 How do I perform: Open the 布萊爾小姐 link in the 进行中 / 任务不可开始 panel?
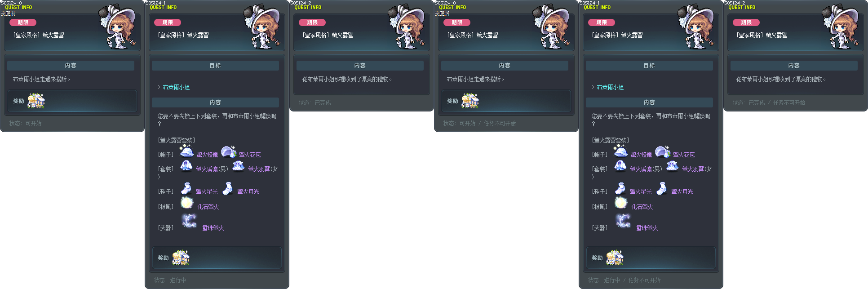[610, 87]
